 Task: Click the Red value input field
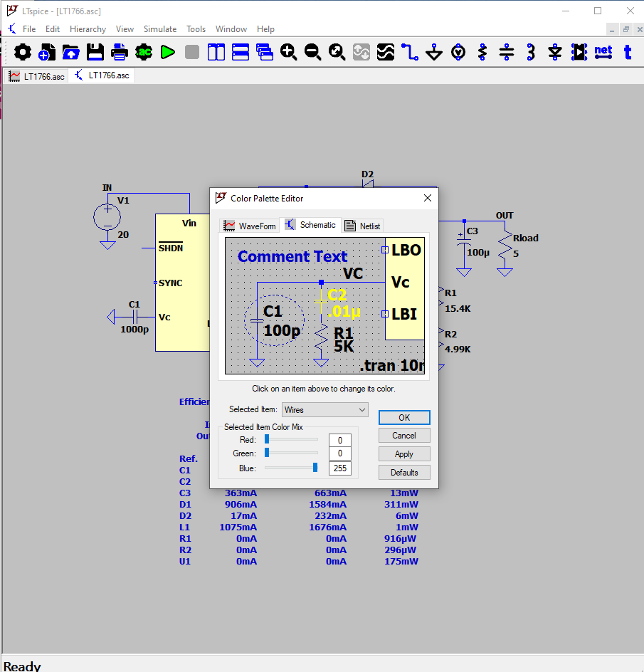[340, 441]
